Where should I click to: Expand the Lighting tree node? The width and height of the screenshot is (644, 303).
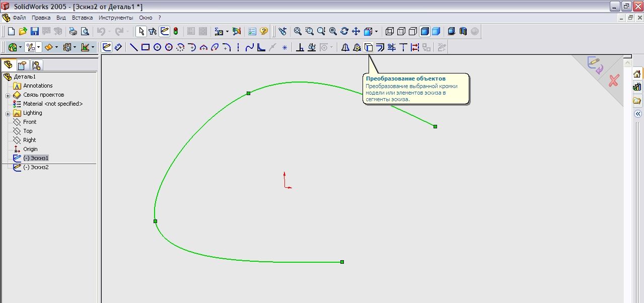8,114
